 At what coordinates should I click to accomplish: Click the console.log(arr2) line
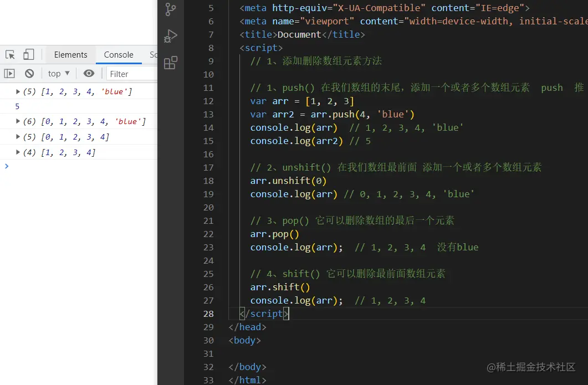tap(296, 141)
